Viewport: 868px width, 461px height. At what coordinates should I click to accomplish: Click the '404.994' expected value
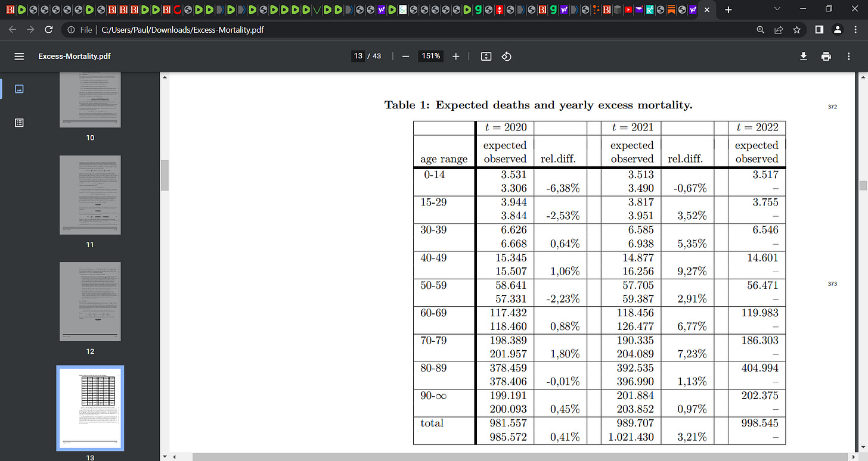click(759, 367)
